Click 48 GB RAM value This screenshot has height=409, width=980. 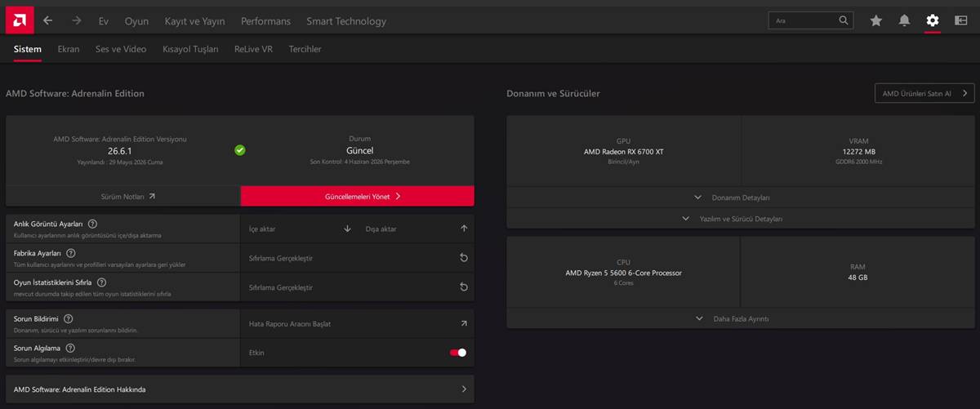click(x=858, y=278)
